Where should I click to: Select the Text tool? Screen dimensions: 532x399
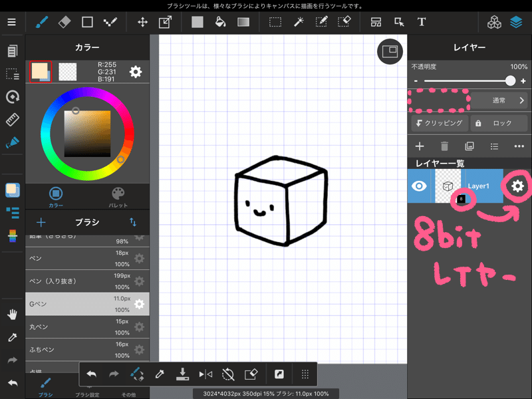tap(422, 22)
